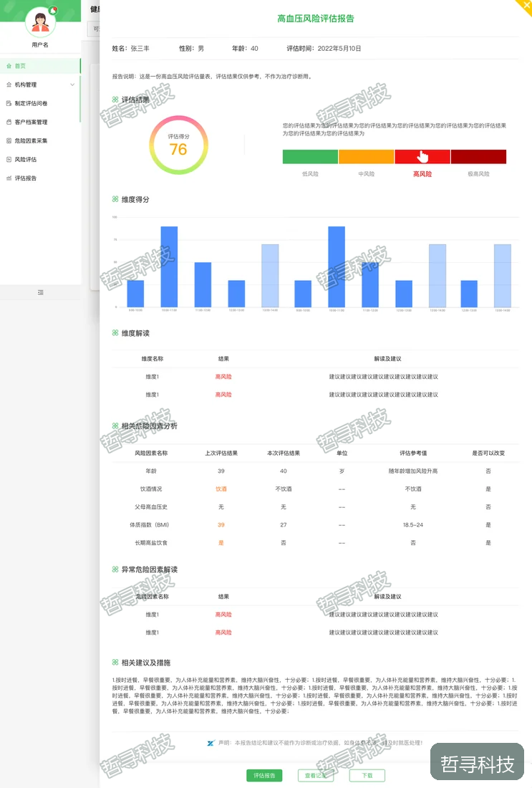532x788 pixels.
Task: Click the 下载 button
Action: 367,775
